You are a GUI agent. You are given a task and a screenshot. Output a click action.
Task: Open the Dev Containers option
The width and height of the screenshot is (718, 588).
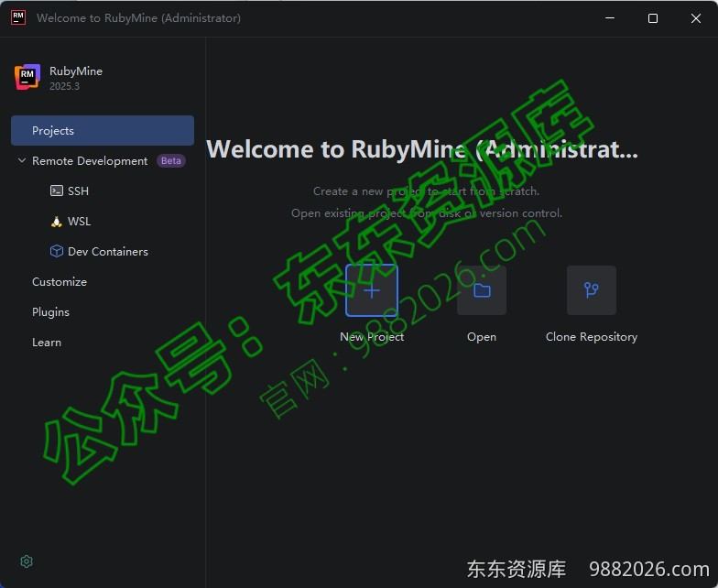click(108, 251)
